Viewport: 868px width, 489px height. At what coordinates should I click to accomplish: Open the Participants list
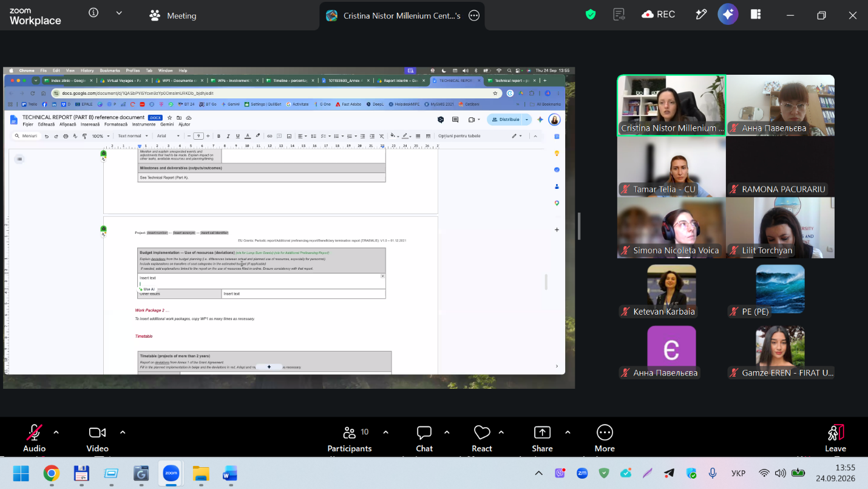(x=350, y=439)
